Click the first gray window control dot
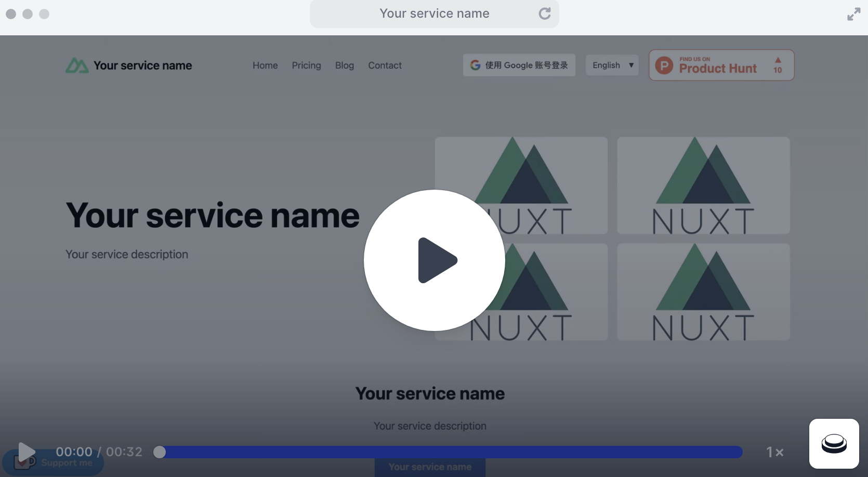Screen dimensions: 868x477 [x=11, y=14]
